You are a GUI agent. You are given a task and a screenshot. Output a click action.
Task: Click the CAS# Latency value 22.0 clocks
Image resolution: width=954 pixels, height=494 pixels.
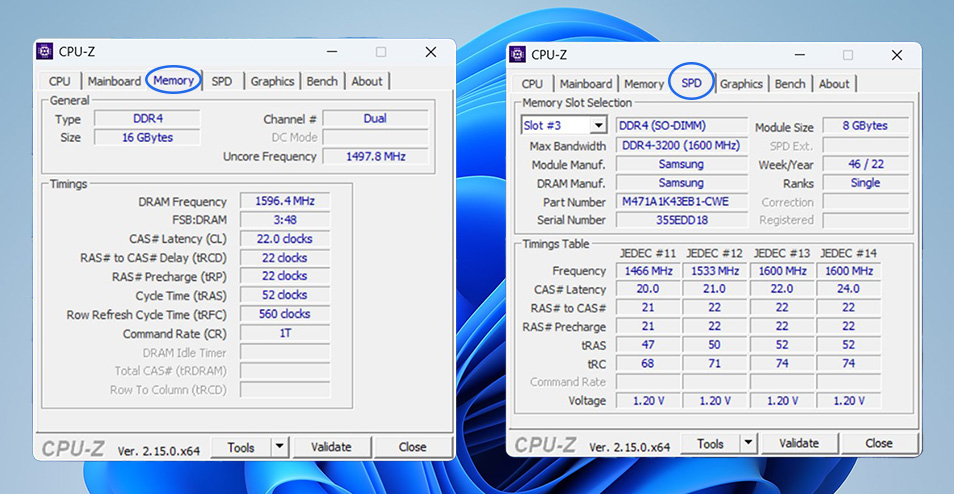click(x=285, y=238)
